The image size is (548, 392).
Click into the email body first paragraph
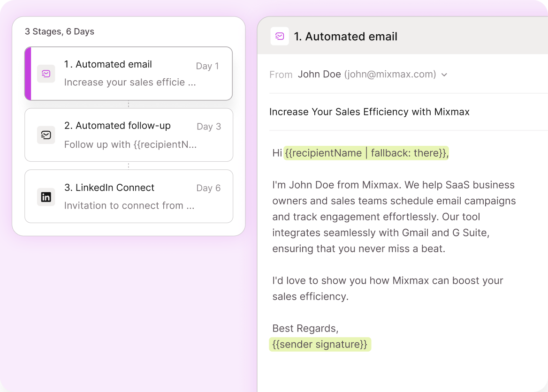pyautogui.click(x=394, y=217)
